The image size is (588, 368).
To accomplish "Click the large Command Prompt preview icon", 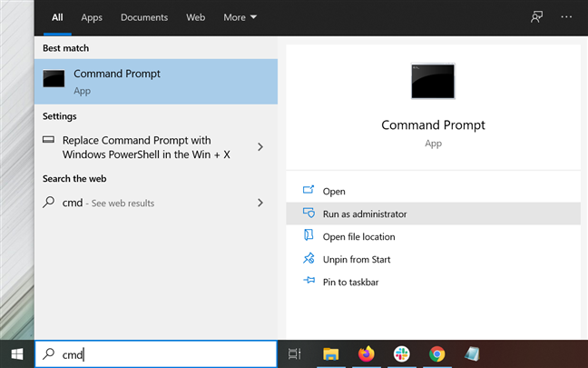I will [x=433, y=81].
